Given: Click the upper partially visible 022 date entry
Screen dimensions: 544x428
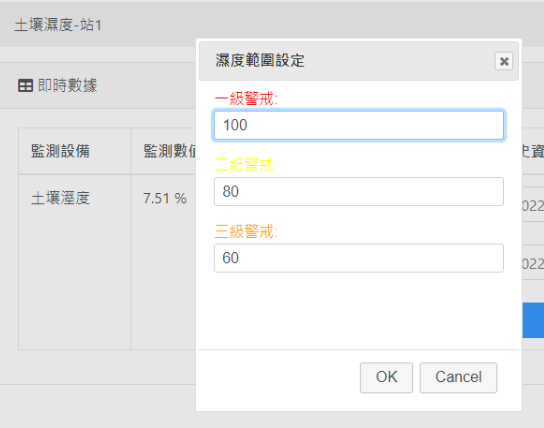Looking at the screenshot, I should [x=533, y=206].
